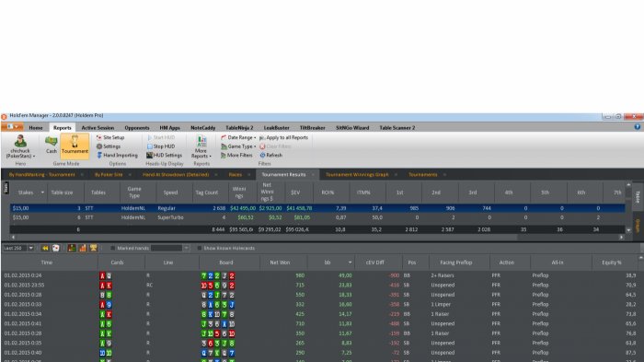This screenshot has width=644, height=362.
Task: Open the SitNGo Wizard tab
Action: (x=352, y=128)
